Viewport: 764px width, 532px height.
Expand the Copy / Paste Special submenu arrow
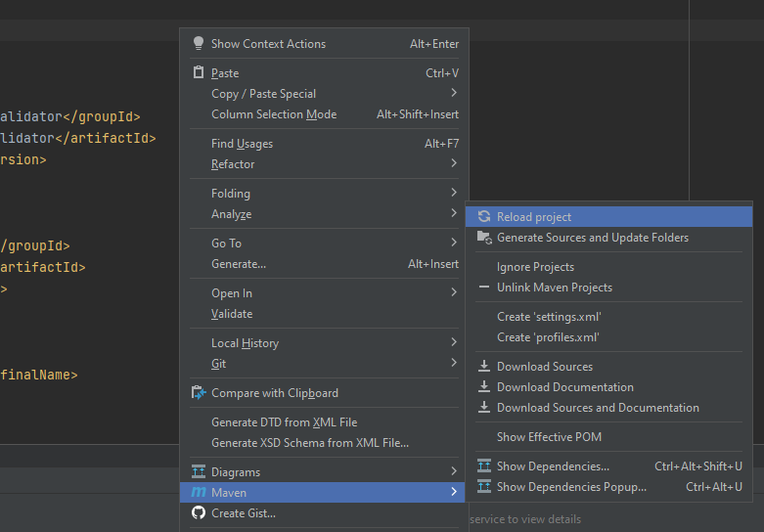click(454, 93)
